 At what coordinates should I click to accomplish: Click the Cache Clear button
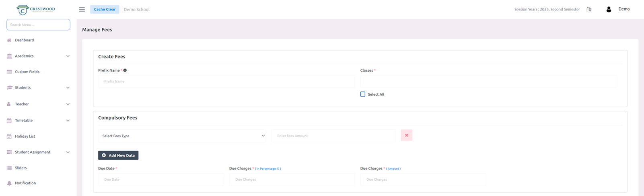(105, 9)
